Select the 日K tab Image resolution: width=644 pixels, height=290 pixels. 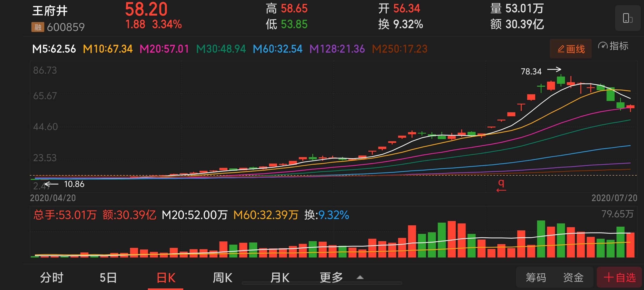tap(166, 277)
